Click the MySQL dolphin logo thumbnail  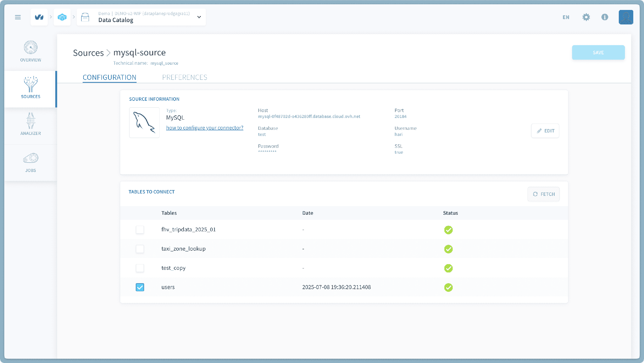(144, 123)
